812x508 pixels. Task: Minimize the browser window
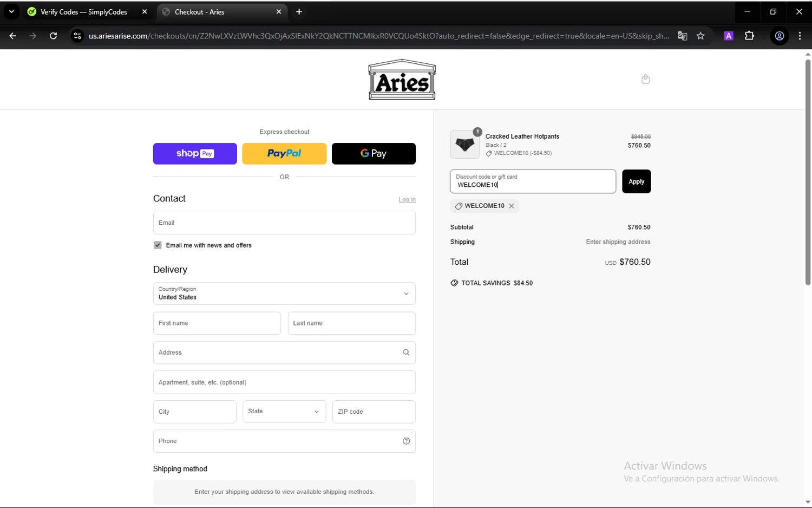[x=748, y=11]
